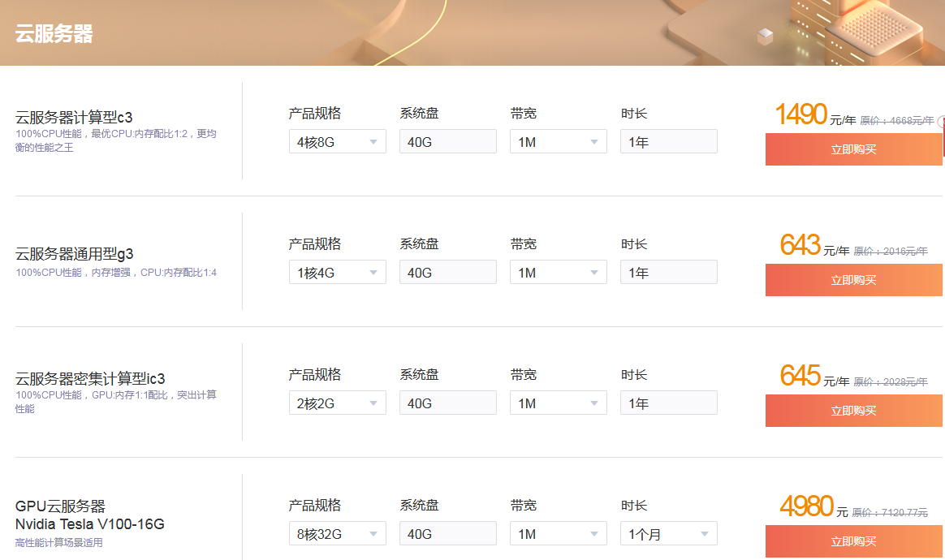Click the GPU云服务器 Nvidia Tesla V100-16G title
Image resolution: width=945 pixels, height=560 pixels.
[89, 515]
